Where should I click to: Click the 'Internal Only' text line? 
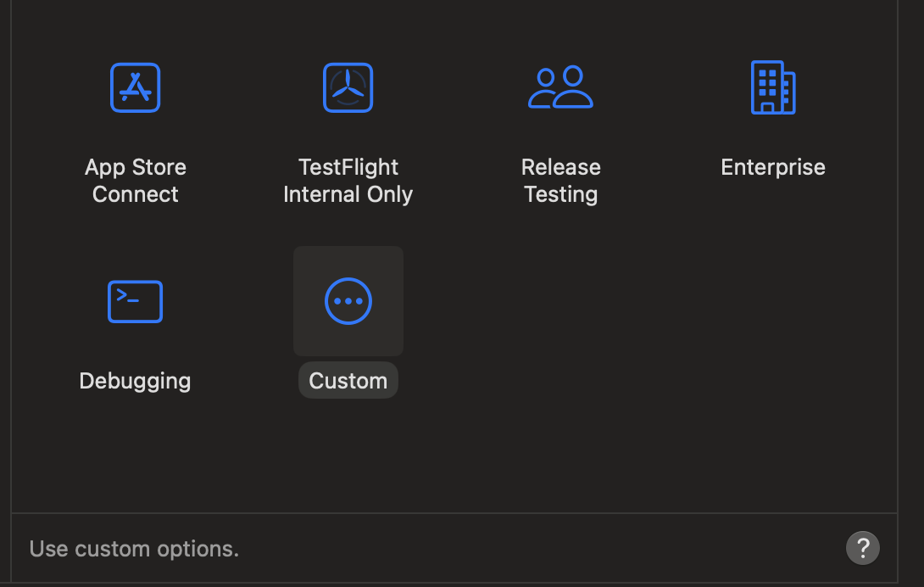pyautogui.click(x=348, y=194)
